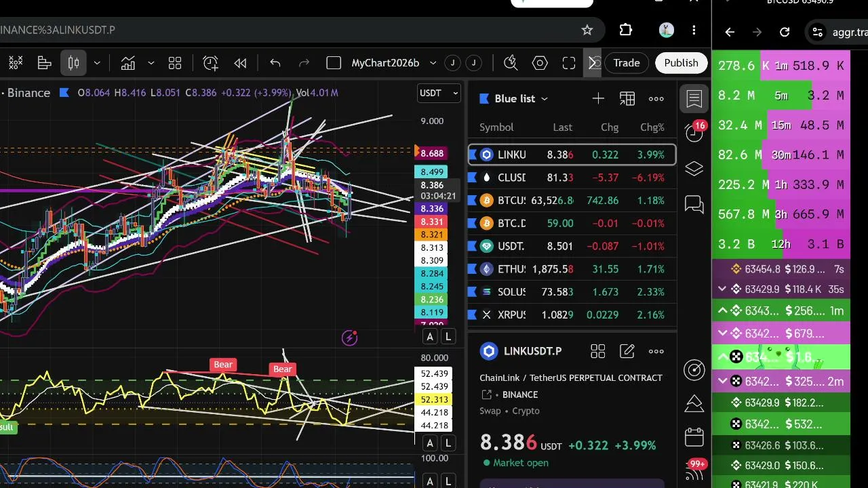Reload the aggr.trade browser window
868x488 pixels.
(785, 32)
